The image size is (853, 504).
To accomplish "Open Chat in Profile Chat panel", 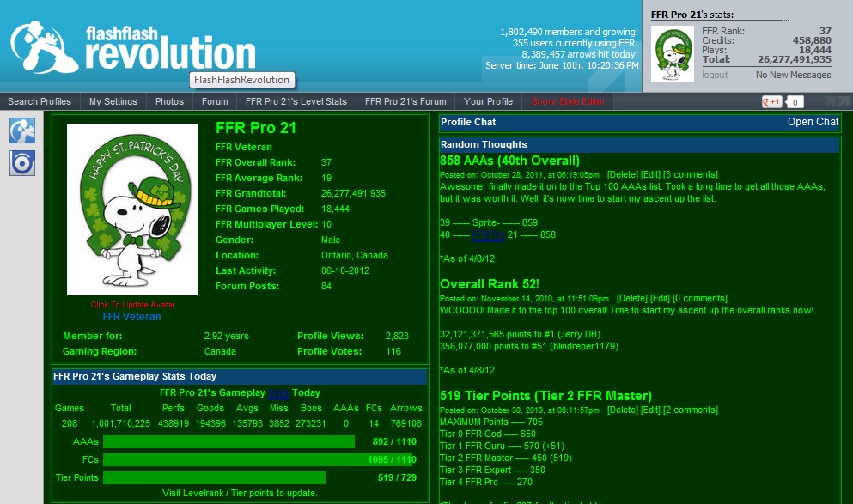I will click(813, 122).
